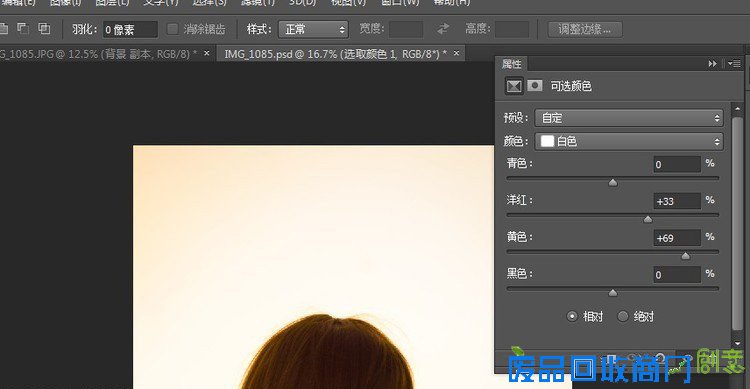Click the 羽化 label in the options bar
Screen dimensions: 750x389
[85, 29]
